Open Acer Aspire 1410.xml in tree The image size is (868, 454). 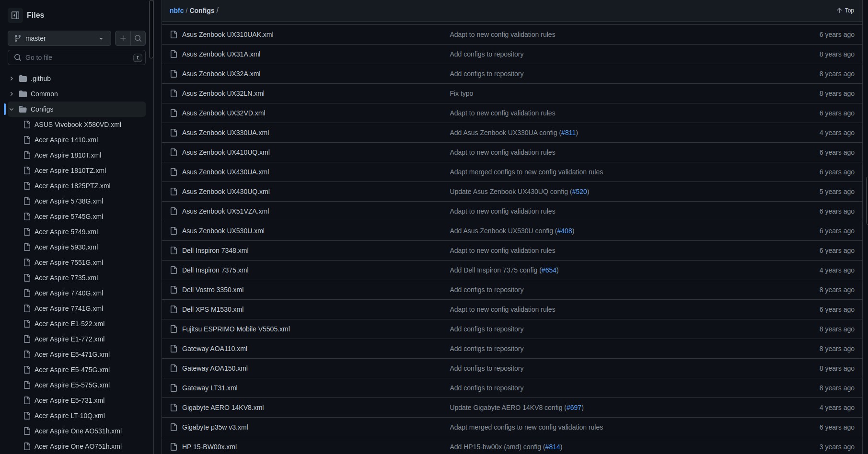coord(66,140)
